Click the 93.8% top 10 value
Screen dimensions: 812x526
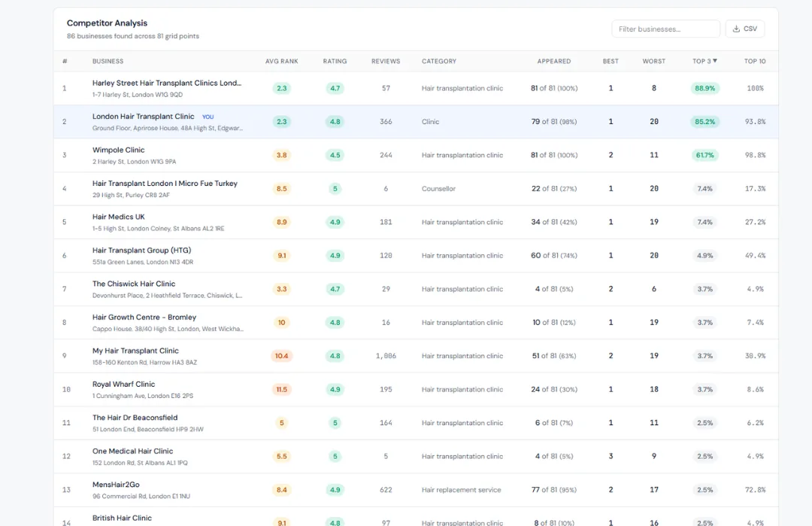pyautogui.click(x=755, y=122)
